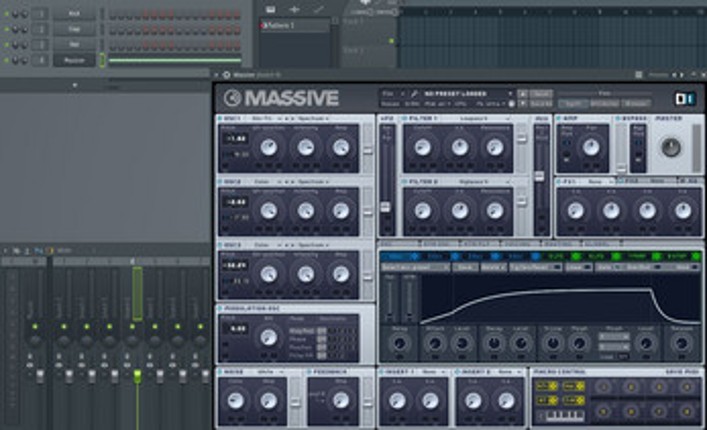Click the NI logo badge in Massive
Image resolution: width=707 pixels, height=430 pixels.
click(x=687, y=98)
